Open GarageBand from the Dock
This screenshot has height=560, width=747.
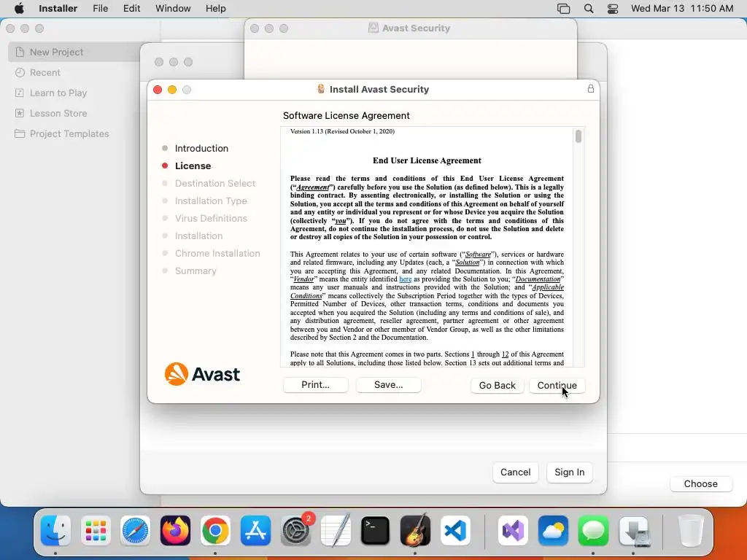[415, 531]
